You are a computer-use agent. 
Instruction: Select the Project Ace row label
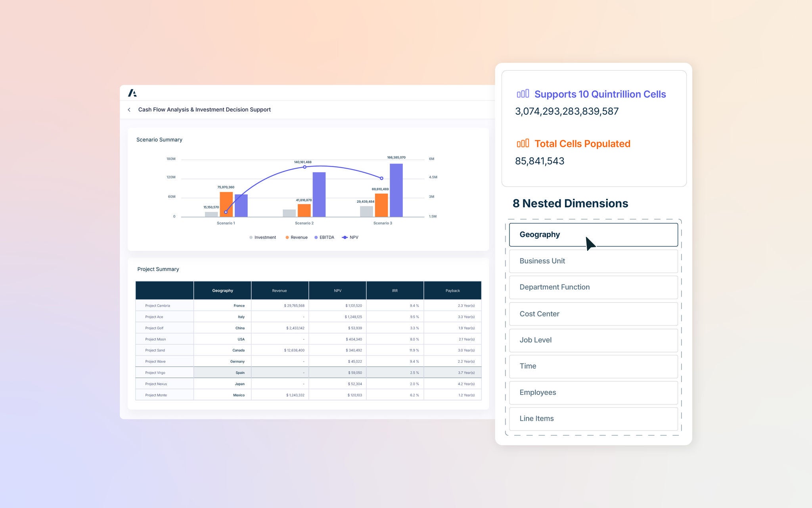154,317
